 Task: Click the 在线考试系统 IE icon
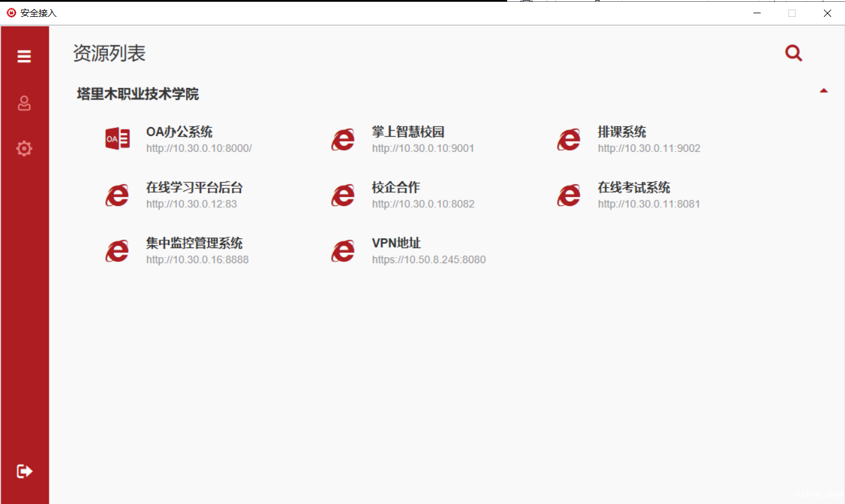[x=569, y=195]
